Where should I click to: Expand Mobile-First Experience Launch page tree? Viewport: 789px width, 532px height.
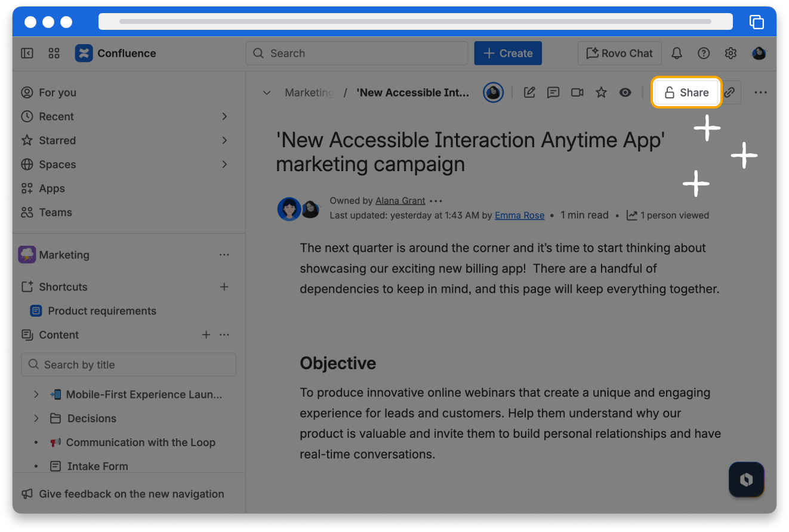36,394
